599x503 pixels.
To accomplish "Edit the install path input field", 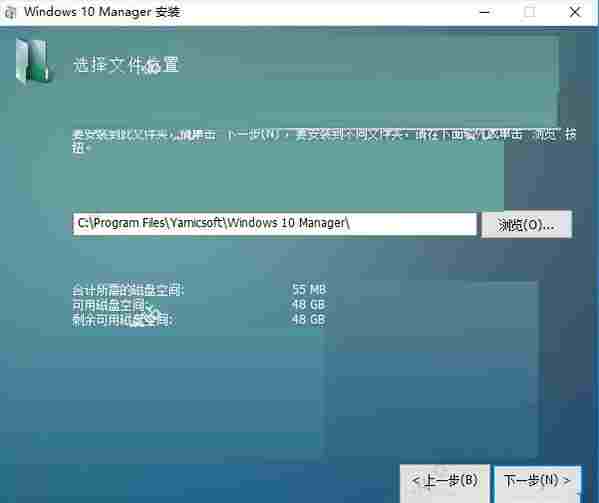I will pos(274,224).
